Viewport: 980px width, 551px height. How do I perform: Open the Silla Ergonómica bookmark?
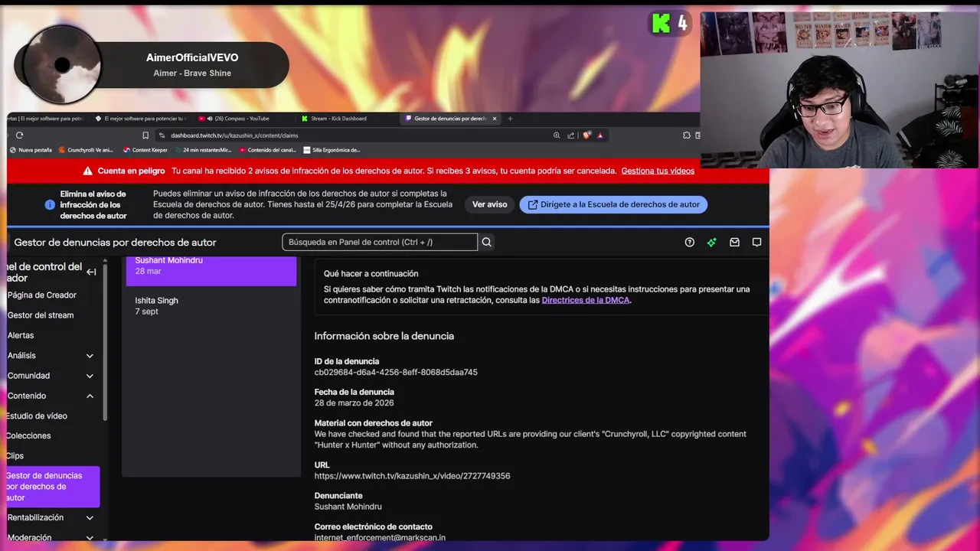(332, 150)
